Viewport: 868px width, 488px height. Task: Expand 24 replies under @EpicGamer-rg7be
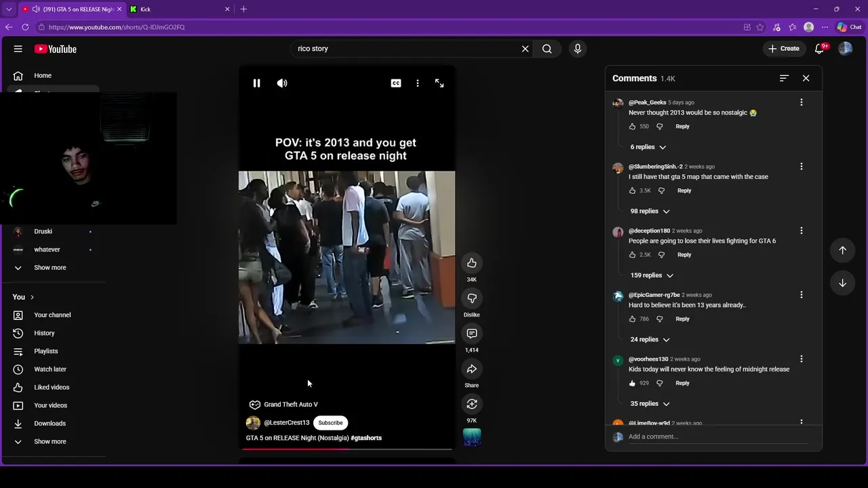point(650,340)
